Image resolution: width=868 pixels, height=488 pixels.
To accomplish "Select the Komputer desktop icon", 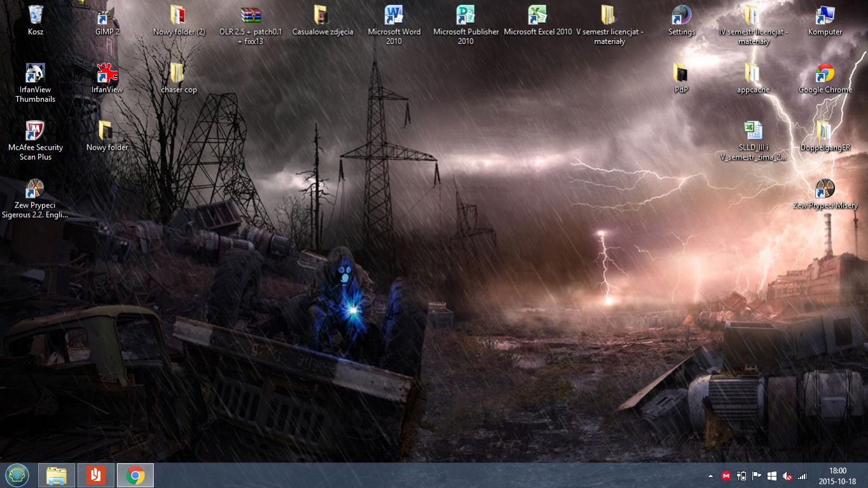I will coord(825,21).
